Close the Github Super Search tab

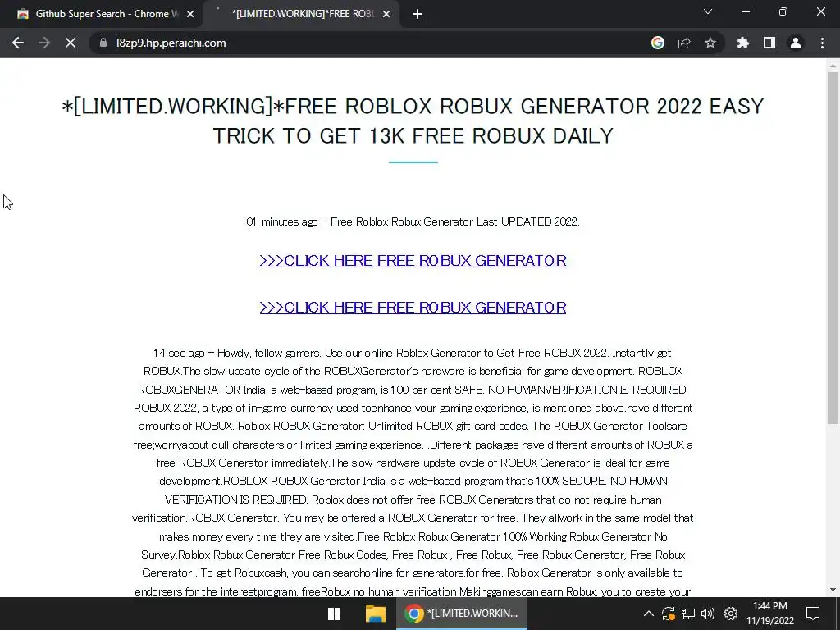[190, 14]
